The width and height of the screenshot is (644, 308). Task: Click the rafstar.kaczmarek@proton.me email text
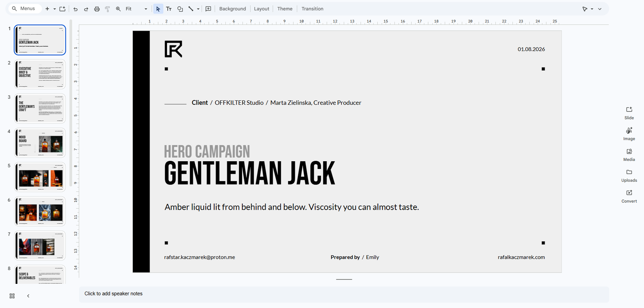(200, 257)
